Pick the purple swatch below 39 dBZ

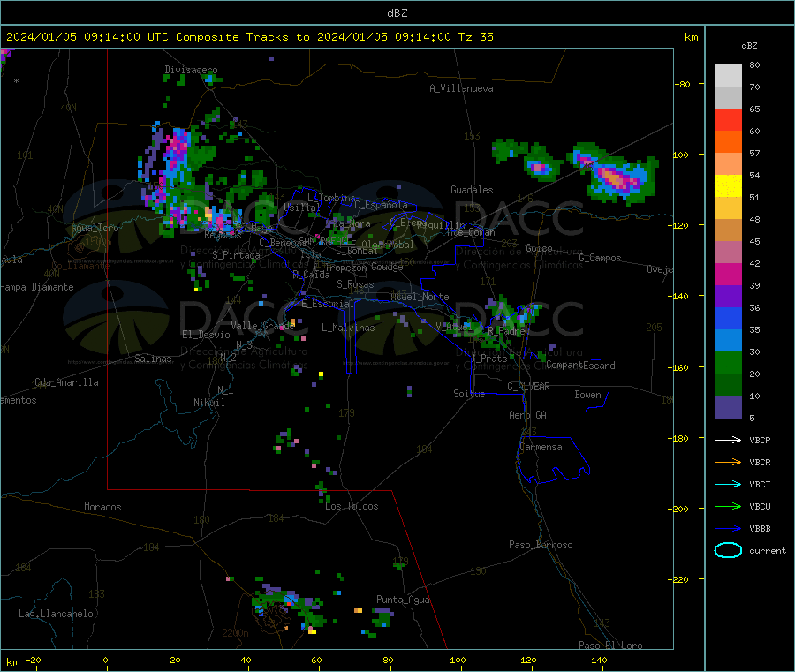[x=728, y=297]
